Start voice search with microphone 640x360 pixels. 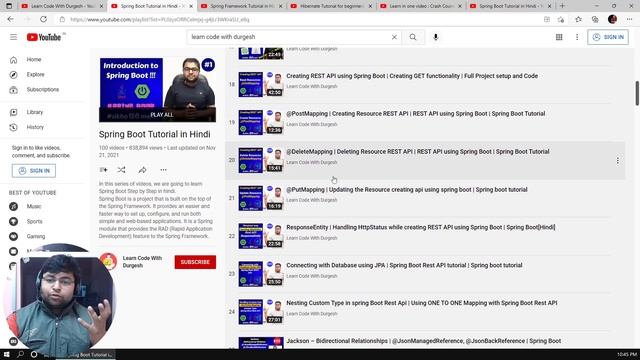[x=436, y=37]
